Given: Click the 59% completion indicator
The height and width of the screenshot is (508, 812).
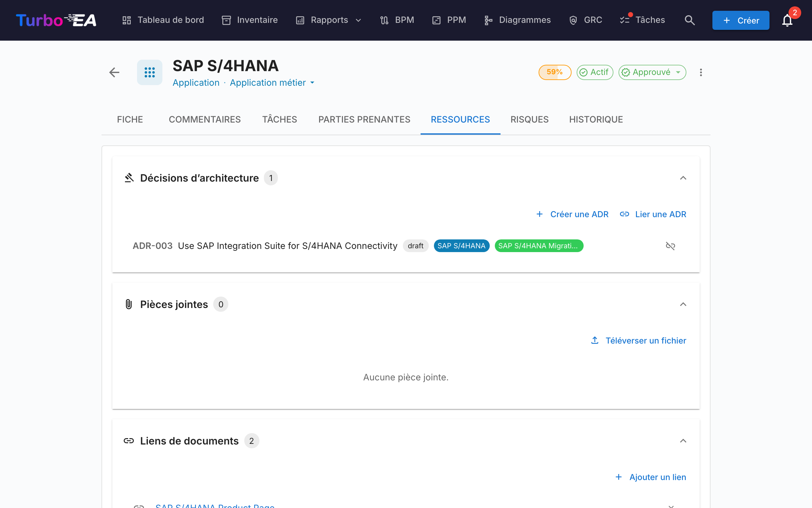Looking at the screenshot, I should (x=555, y=72).
